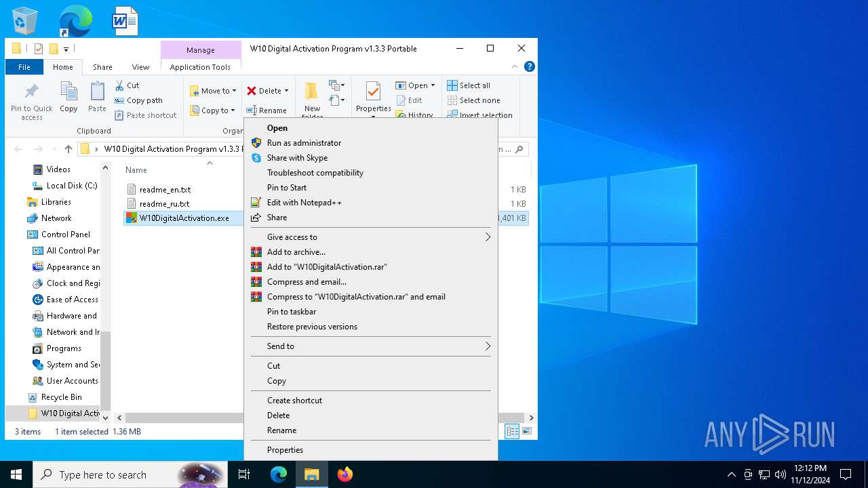Click the Help question mark icon
This screenshot has height=488, width=868.
point(530,66)
